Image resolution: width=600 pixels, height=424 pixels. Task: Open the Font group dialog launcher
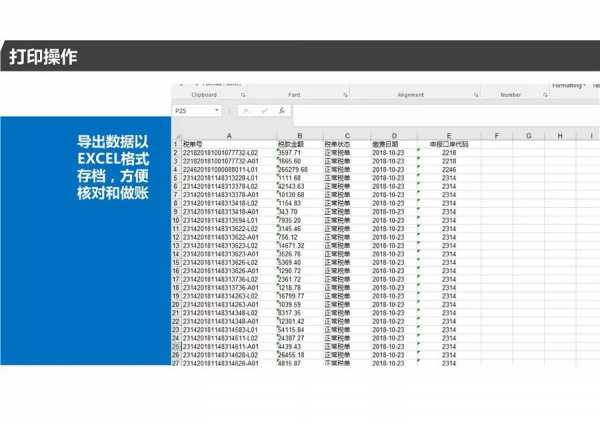point(346,95)
